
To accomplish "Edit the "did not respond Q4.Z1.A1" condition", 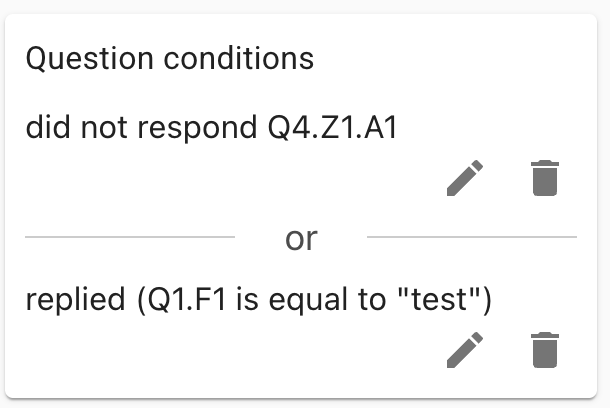I will pos(465,179).
